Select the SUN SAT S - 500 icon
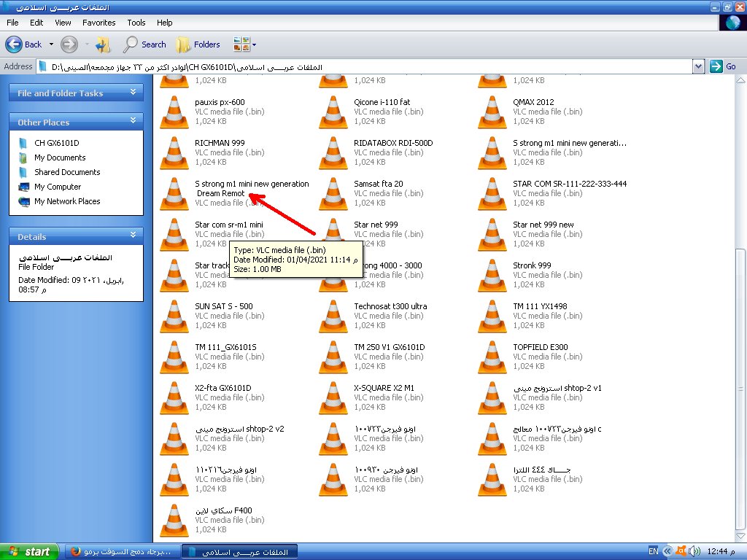The width and height of the screenshot is (747, 560). (x=174, y=316)
